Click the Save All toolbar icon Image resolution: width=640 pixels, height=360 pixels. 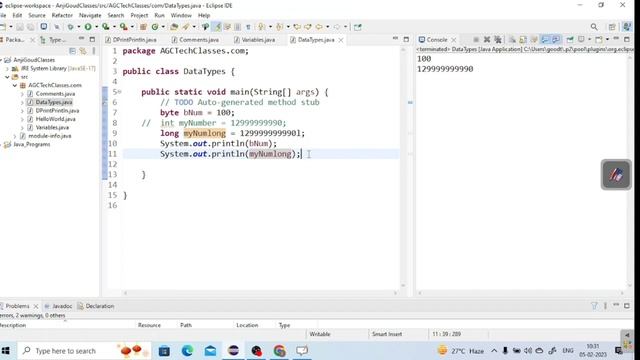[31, 27]
